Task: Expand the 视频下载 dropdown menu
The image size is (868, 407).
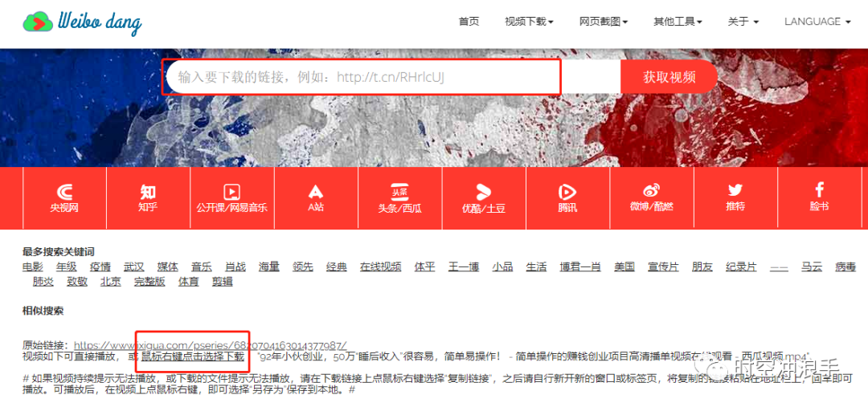Action: coord(529,22)
